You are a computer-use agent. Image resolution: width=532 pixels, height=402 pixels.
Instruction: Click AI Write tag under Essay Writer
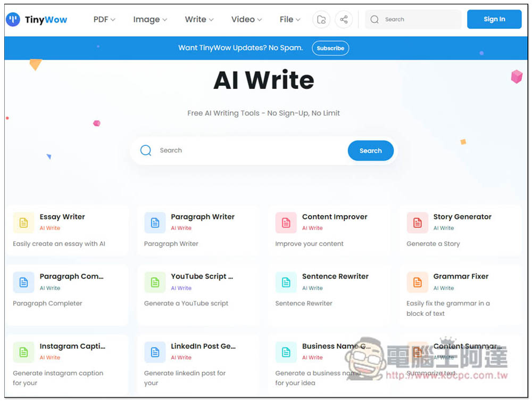point(50,228)
